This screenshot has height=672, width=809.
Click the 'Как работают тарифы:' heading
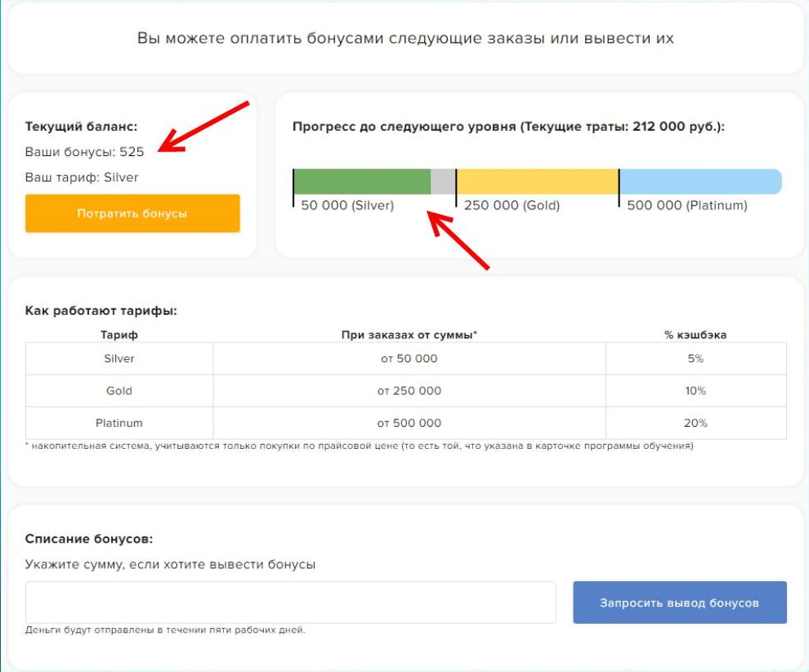coord(101,311)
